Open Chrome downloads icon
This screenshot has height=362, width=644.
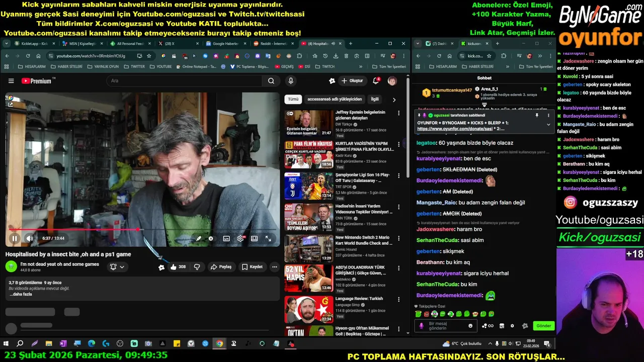tap(336, 56)
